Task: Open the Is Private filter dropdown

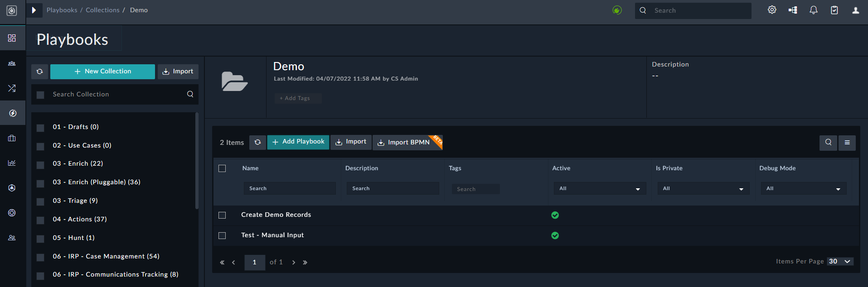Action: click(x=703, y=188)
